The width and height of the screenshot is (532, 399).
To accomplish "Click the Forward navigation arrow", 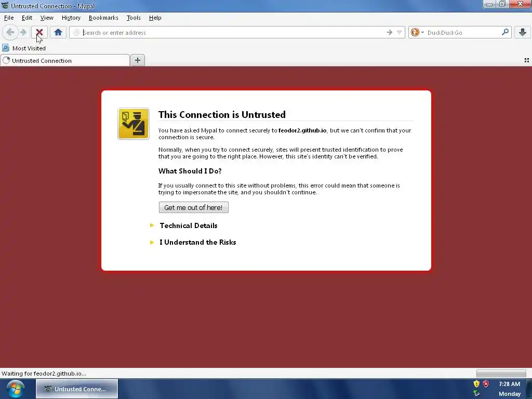I will (x=23, y=32).
